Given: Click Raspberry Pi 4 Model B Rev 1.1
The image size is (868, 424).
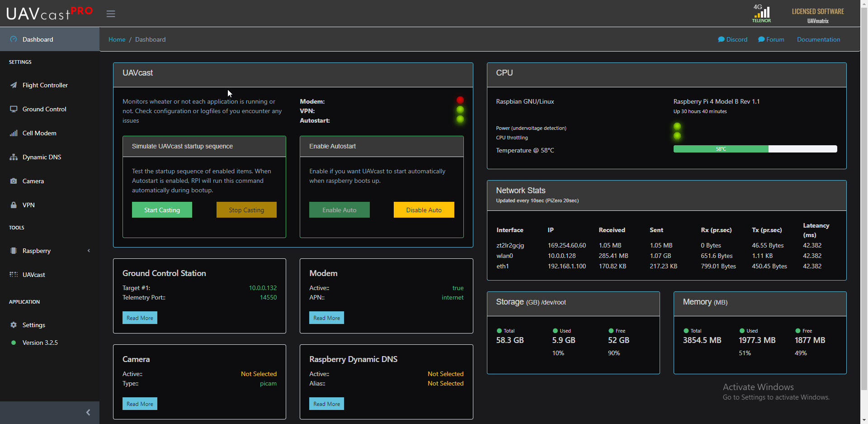Looking at the screenshot, I should click(x=717, y=101).
